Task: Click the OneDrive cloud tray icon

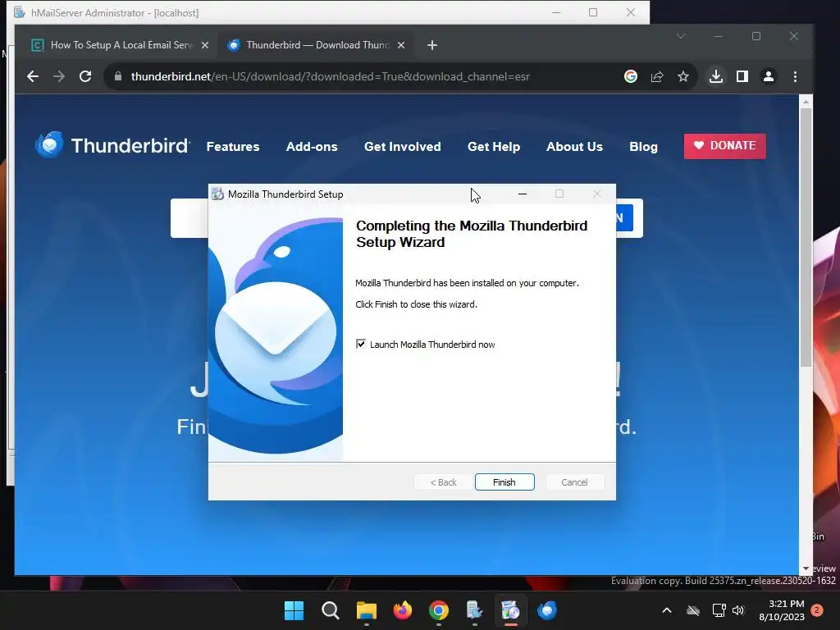Action: (x=693, y=610)
